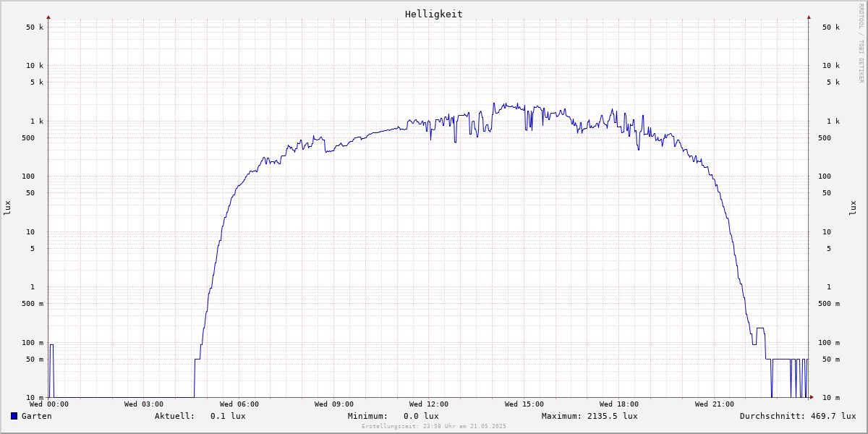868x434 pixels.
Task: Select the blue Garten legend swatch
Action: [14, 416]
